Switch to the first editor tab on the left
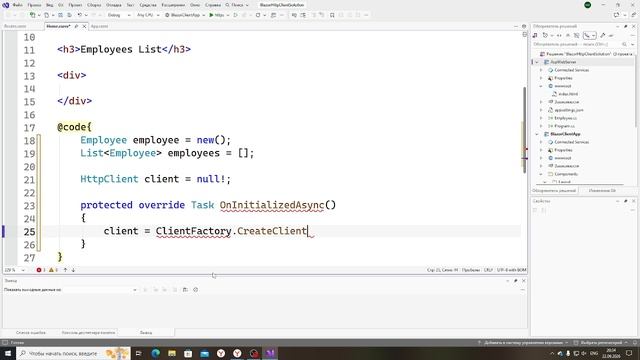This screenshot has height=360, width=640. point(15,26)
